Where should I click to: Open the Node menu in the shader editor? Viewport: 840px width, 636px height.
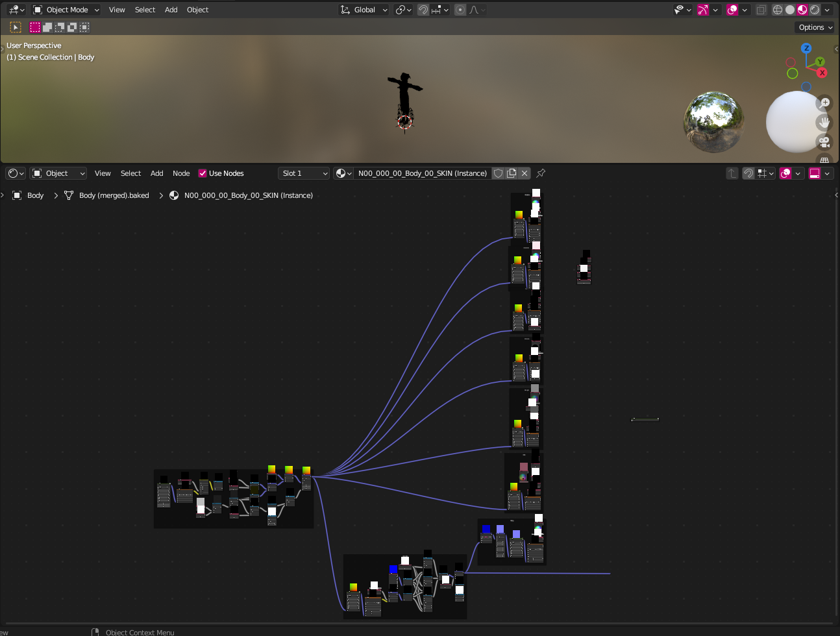[x=181, y=173]
